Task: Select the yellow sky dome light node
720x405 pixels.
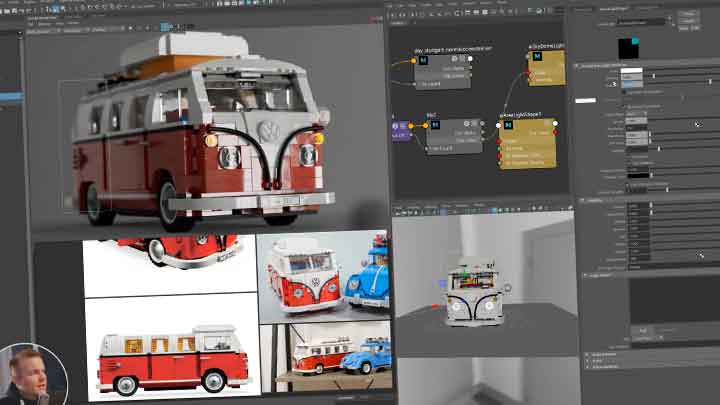Action: pyautogui.click(x=546, y=68)
